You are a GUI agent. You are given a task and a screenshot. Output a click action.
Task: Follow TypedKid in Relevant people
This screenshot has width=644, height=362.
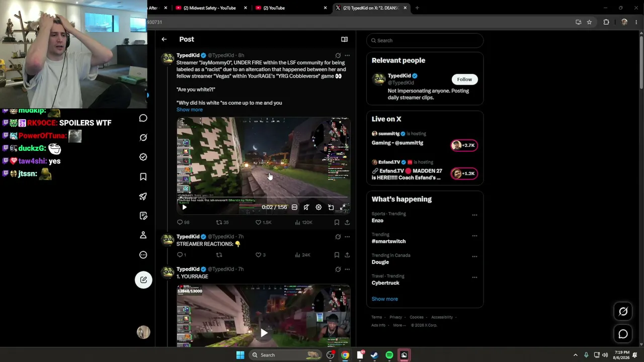click(x=464, y=79)
